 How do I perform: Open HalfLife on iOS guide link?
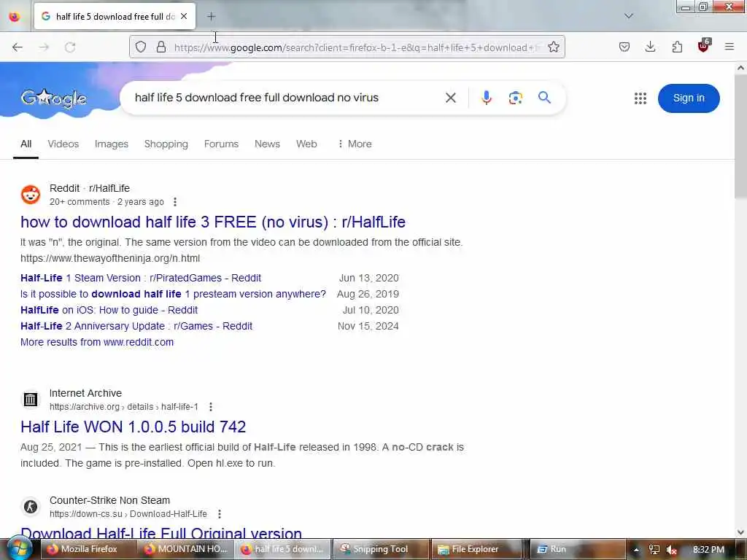coord(109,310)
